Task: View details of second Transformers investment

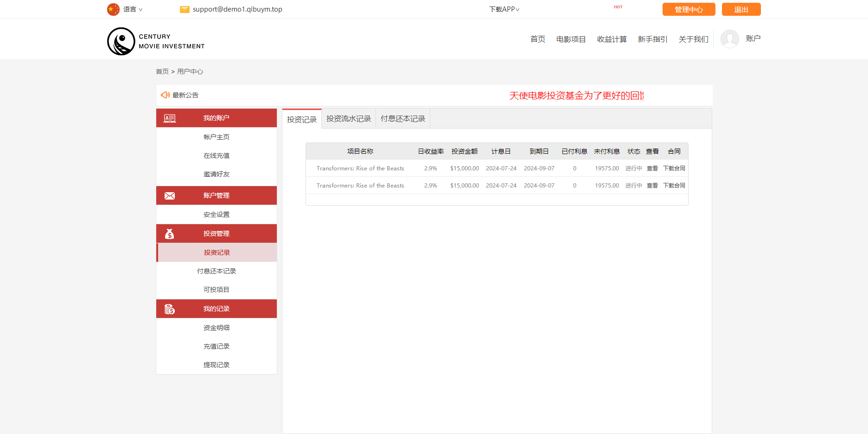Action: pos(652,186)
